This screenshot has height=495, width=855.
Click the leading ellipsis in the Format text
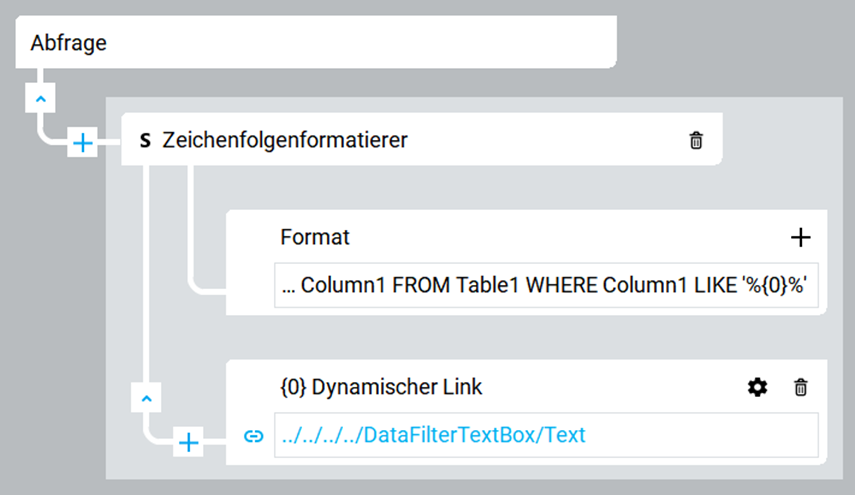coord(288,287)
